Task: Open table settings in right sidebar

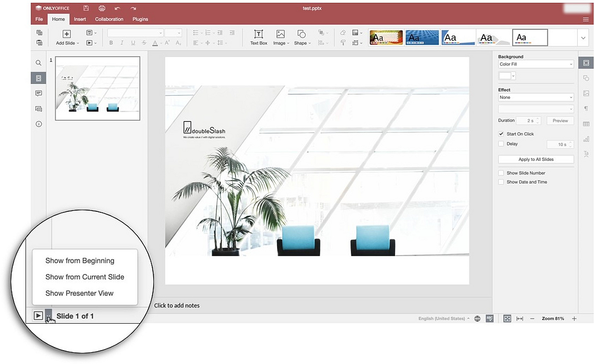Action: [586, 124]
